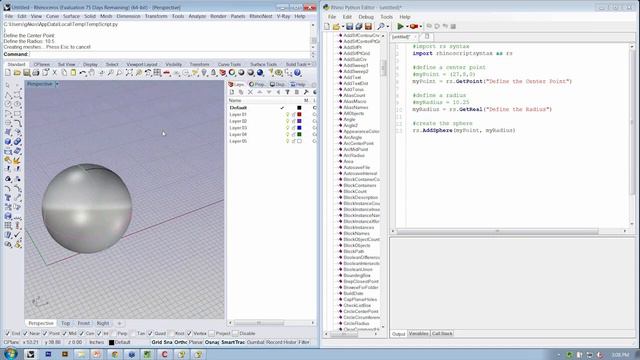640x360 pixels.
Task: Click the Paste clipboard icon in Rhino toolbar
Action: [x=73, y=73]
